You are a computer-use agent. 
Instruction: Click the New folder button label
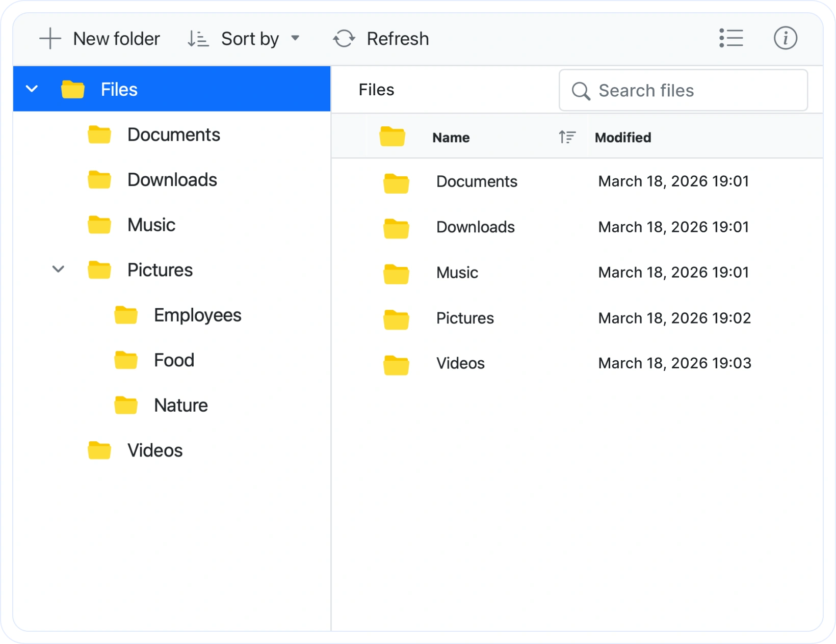pos(116,39)
